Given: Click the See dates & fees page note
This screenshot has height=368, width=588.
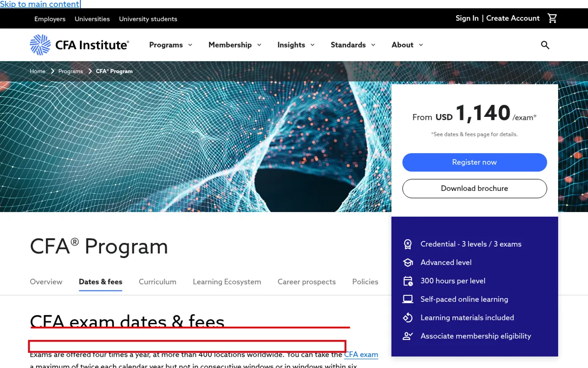Looking at the screenshot, I should pyautogui.click(x=474, y=134).
